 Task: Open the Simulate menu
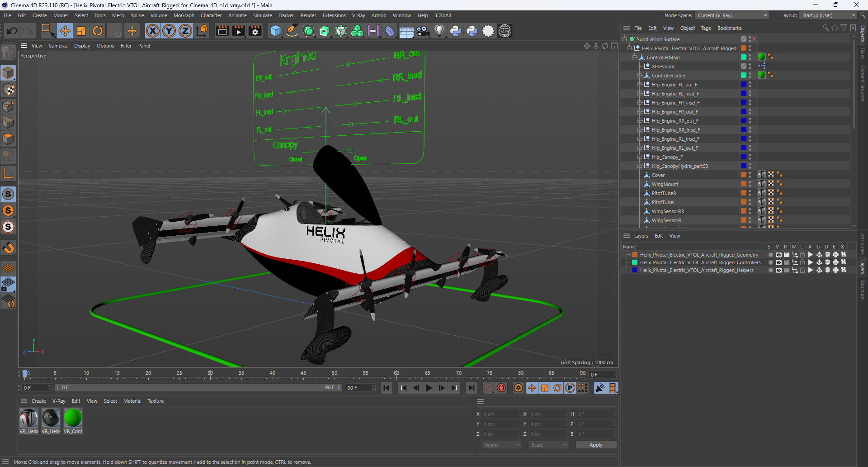click(262, 15)
